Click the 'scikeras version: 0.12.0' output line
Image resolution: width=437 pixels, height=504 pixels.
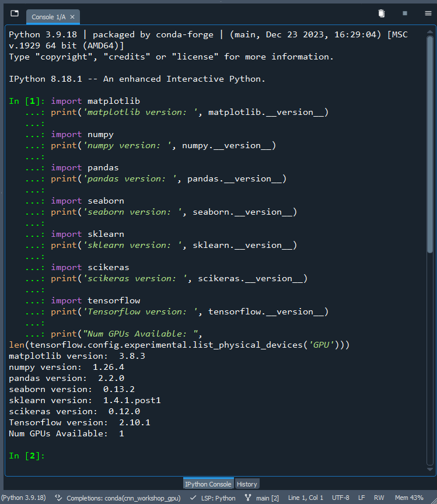[x=74, y=411]
